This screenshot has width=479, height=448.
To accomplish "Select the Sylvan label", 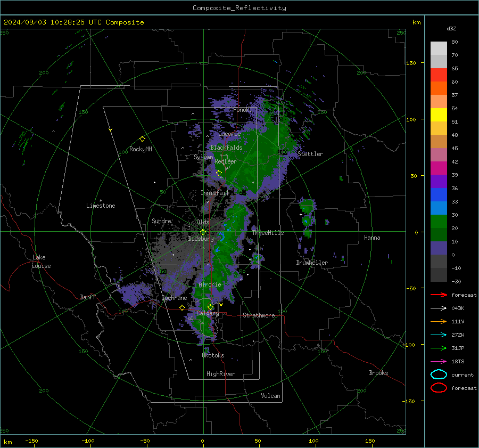I will coord(203,157).
